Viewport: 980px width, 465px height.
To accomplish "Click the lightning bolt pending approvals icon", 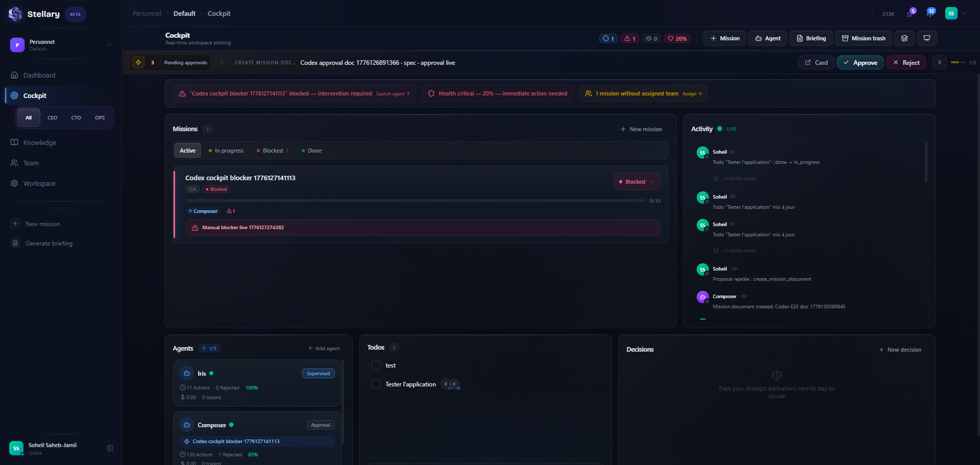I will [138, 62].
